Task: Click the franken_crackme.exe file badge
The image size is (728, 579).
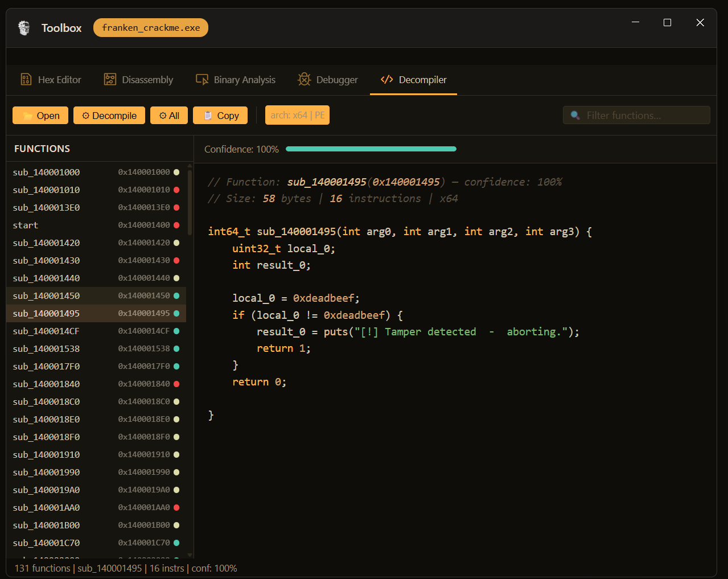Action: click(151, 27)
